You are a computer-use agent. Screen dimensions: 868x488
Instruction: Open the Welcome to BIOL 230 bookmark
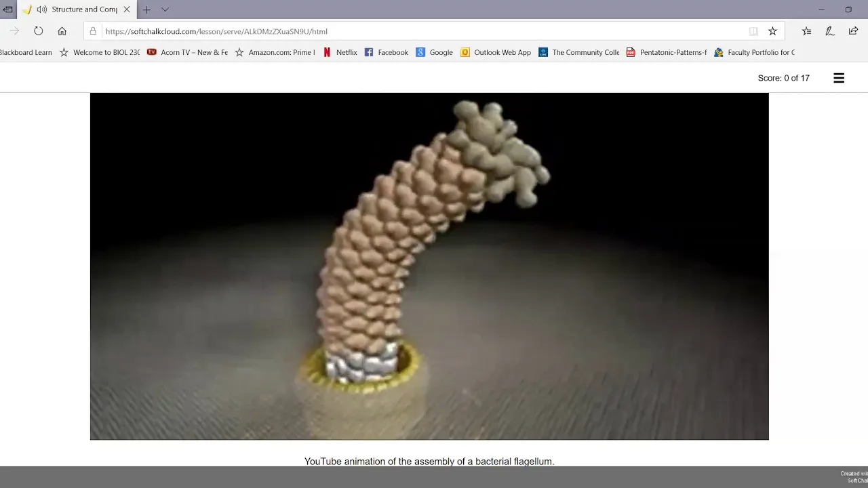(x=100, y=52)
